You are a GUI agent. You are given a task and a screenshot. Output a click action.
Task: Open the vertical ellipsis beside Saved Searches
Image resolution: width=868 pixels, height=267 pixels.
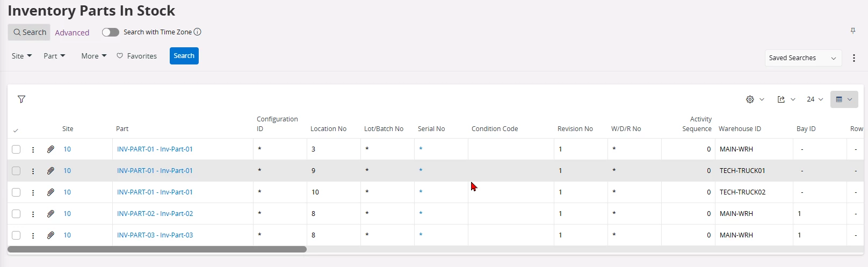854,58
